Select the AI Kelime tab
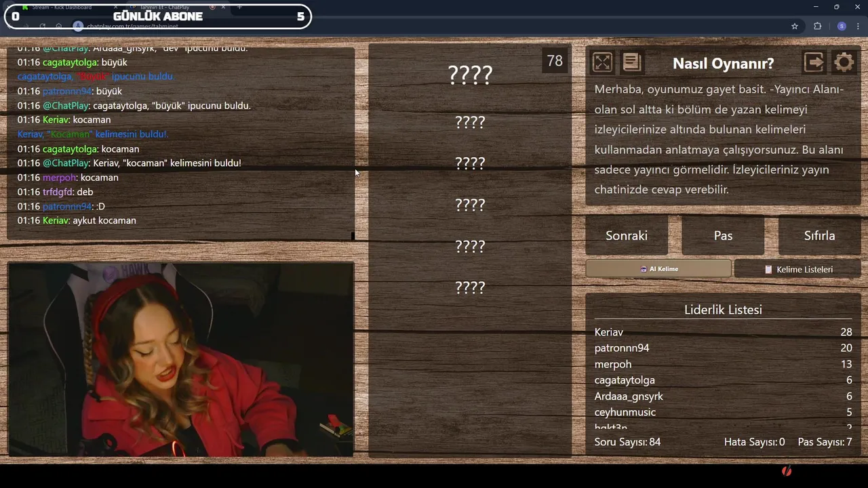The width and height of the screenshot is (868, 488). 658,269
